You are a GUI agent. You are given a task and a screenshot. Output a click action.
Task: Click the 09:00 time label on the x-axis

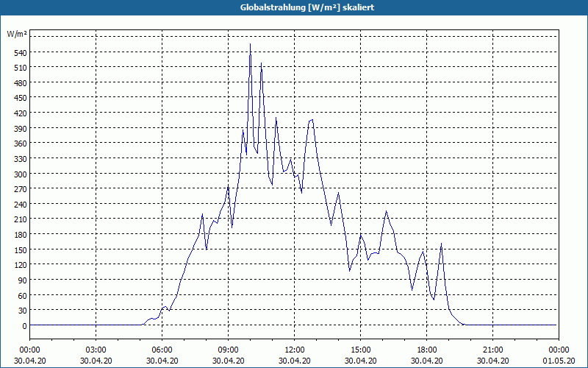[x=229, y=350]
